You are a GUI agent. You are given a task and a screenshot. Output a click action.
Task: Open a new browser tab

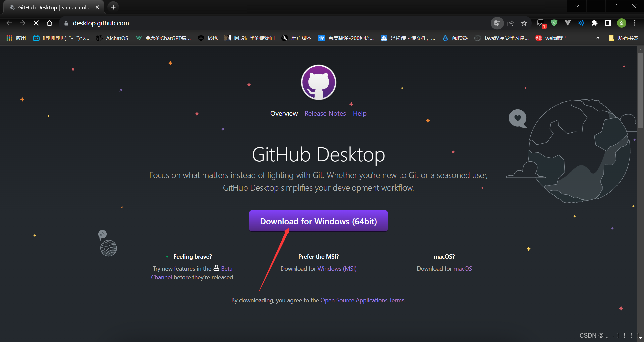tap(113, 7)
